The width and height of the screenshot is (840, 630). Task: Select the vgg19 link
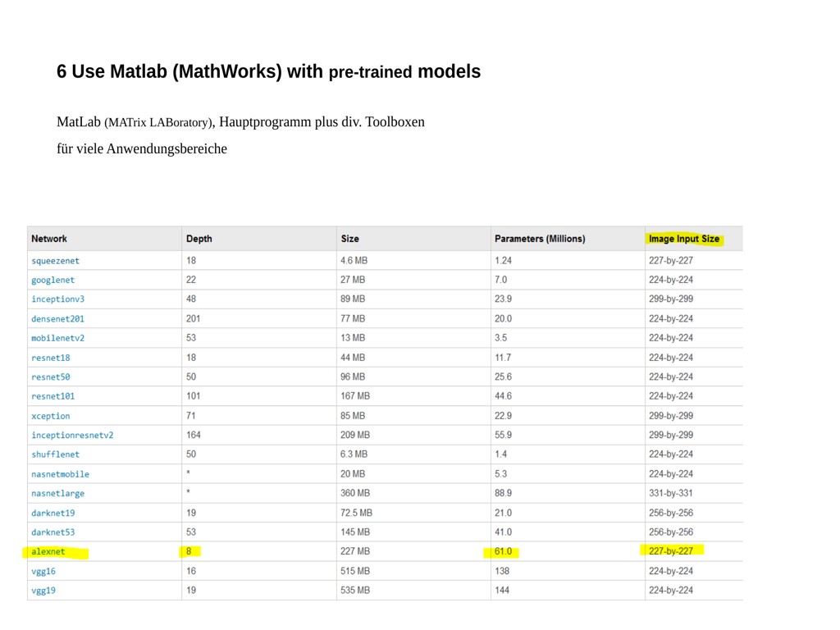[x=43, y=591]
